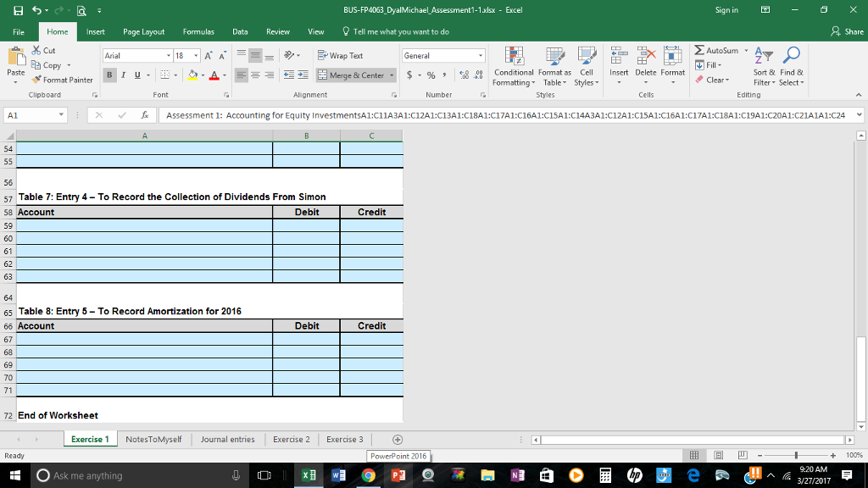Image resolution: width=868 pixels, height=488 pixels.
Task: Open the font name dropdown showing Arial
Action: [x=169, y=56]
